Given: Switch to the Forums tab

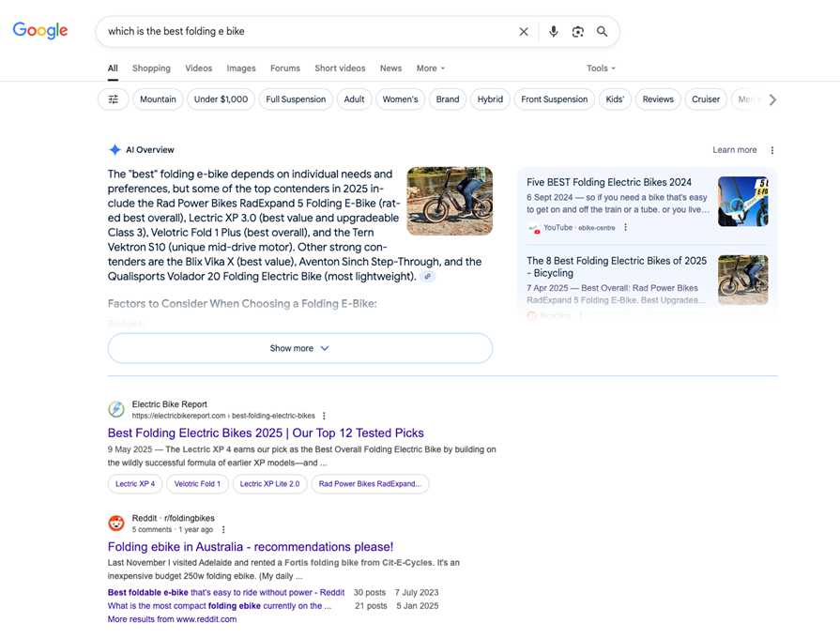Looking at the screenshot, I should pyautogui.click(x=285, y=68).
